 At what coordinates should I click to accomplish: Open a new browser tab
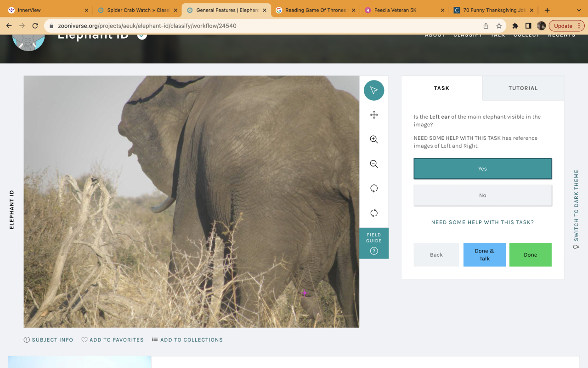click(x=547, y=10)
